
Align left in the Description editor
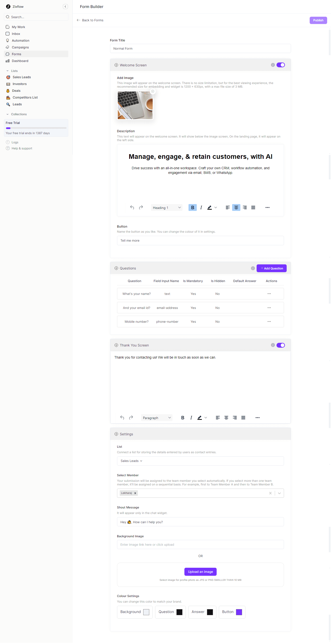point(228,207)
